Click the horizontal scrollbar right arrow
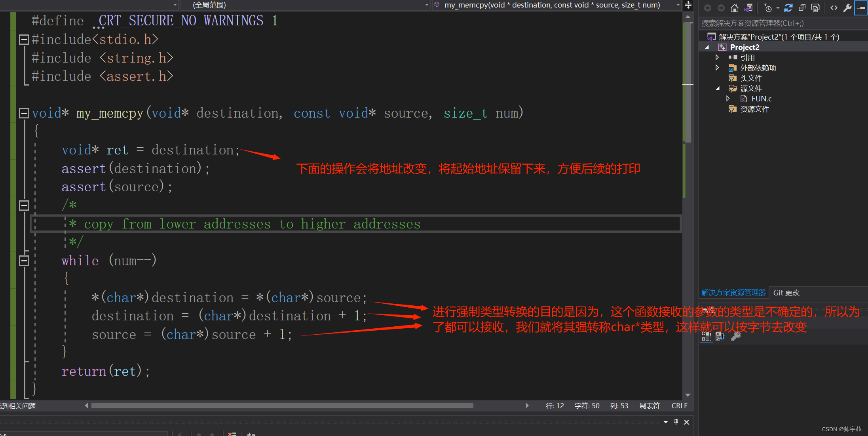 [x=527, y=406]
